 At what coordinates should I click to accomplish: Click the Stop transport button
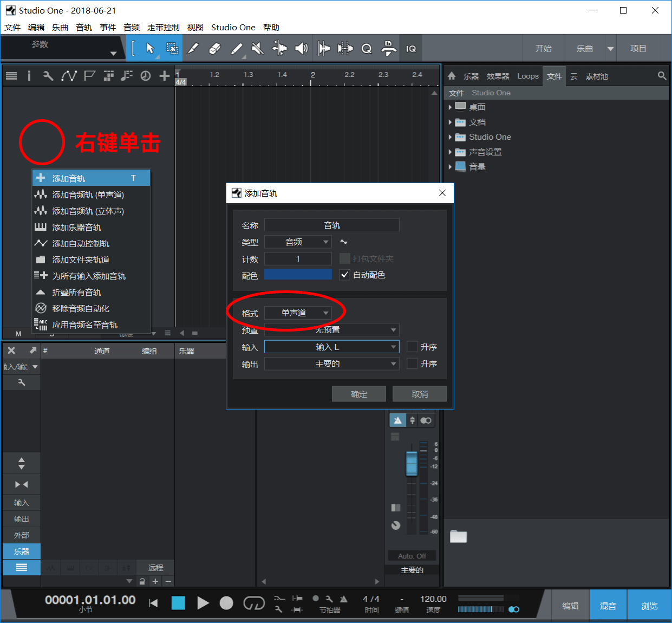click(x=178, y=603)
